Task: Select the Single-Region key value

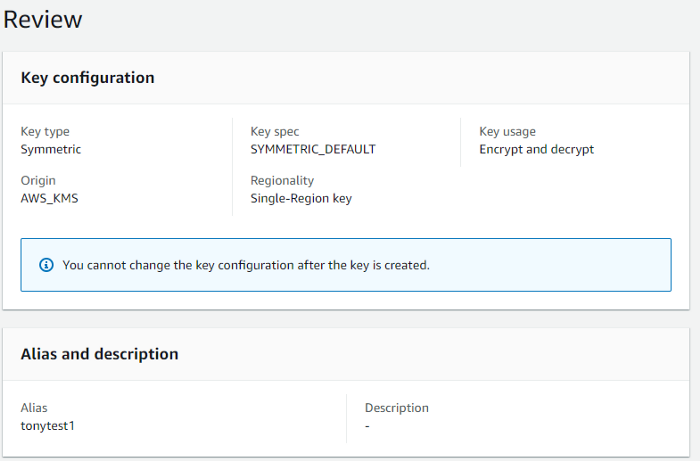Action: point(301,198)
